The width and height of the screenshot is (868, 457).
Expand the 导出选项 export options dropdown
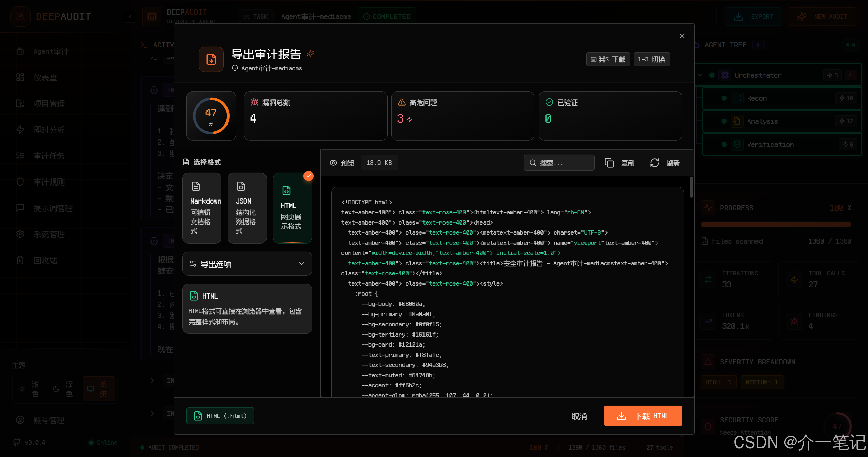[247, 264]
